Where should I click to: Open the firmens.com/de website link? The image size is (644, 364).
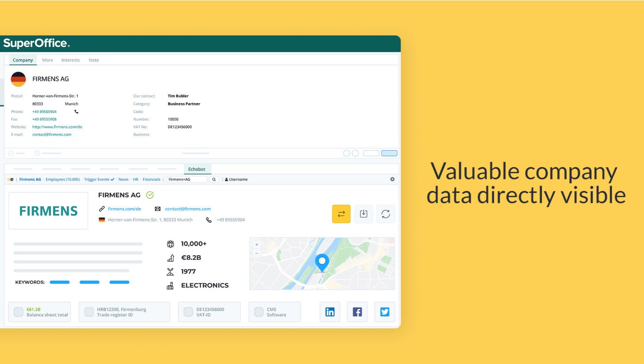[124, 209]
